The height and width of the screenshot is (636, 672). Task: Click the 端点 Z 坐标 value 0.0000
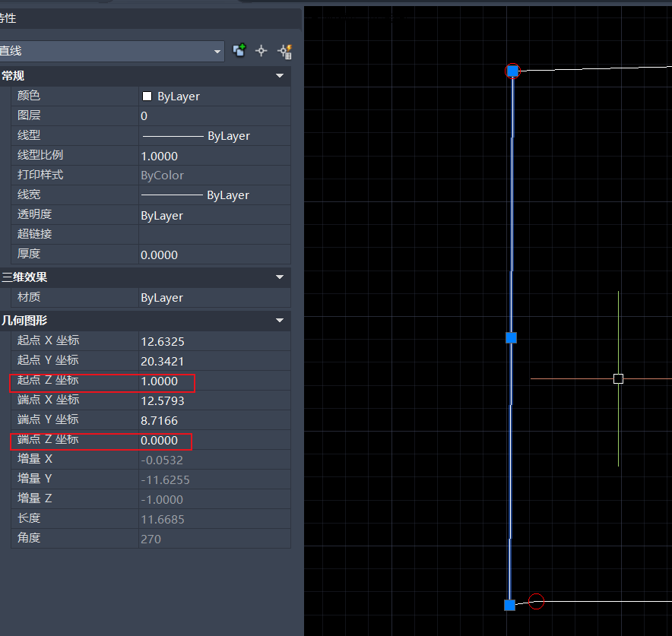[x=160, y=441]
